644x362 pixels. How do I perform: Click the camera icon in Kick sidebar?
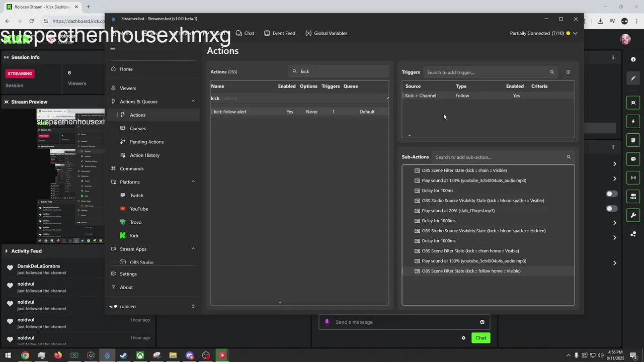pyautogui.click(x=633, y=196)
